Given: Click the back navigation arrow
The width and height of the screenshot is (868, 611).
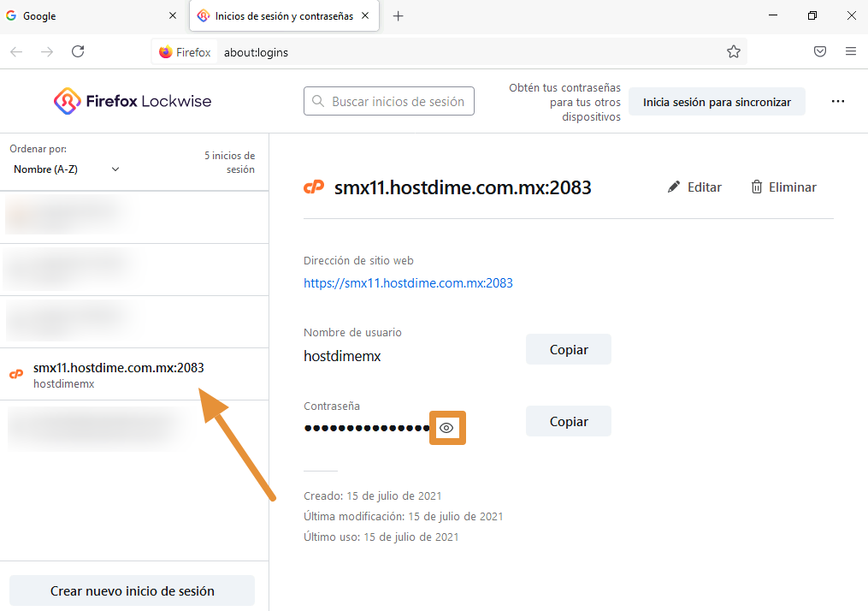Looking at the screenshot, I should 16,51.
